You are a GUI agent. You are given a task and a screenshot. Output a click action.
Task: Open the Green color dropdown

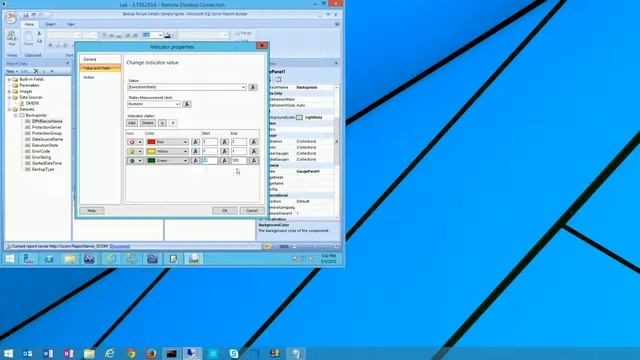(185, 160)
